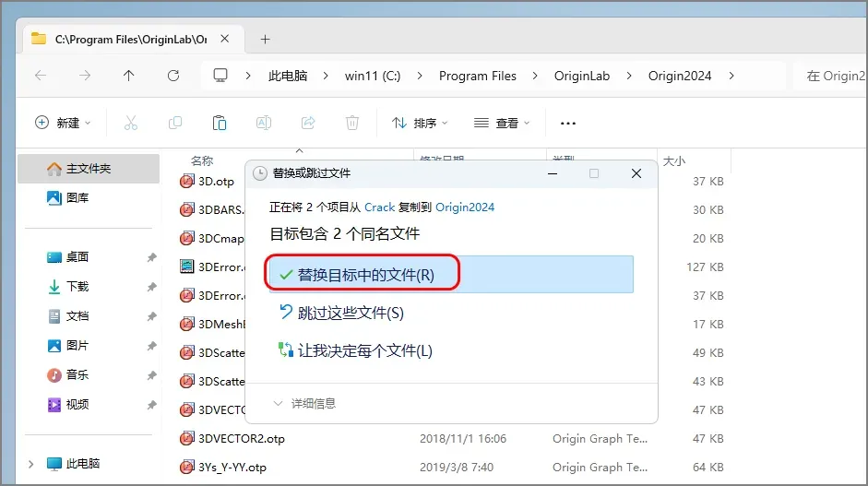
Task: Click the Cut scissors icon
Action: tap(131, 123)
